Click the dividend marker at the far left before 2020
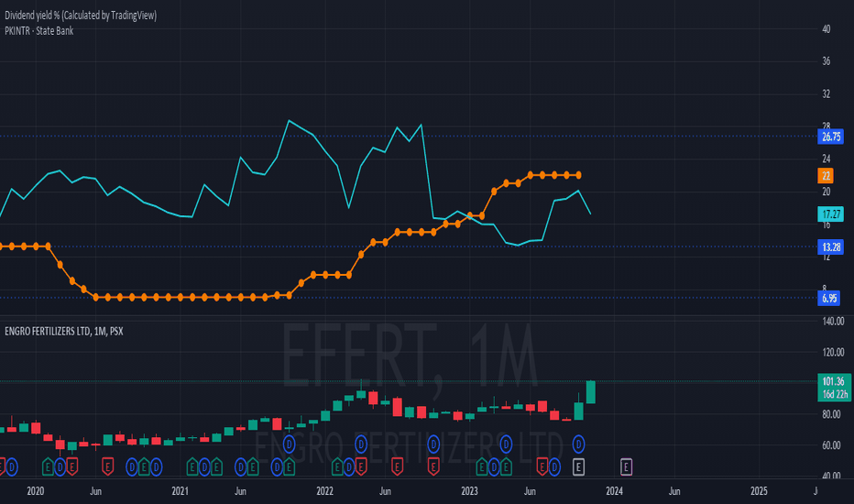 tap(12, 467)
